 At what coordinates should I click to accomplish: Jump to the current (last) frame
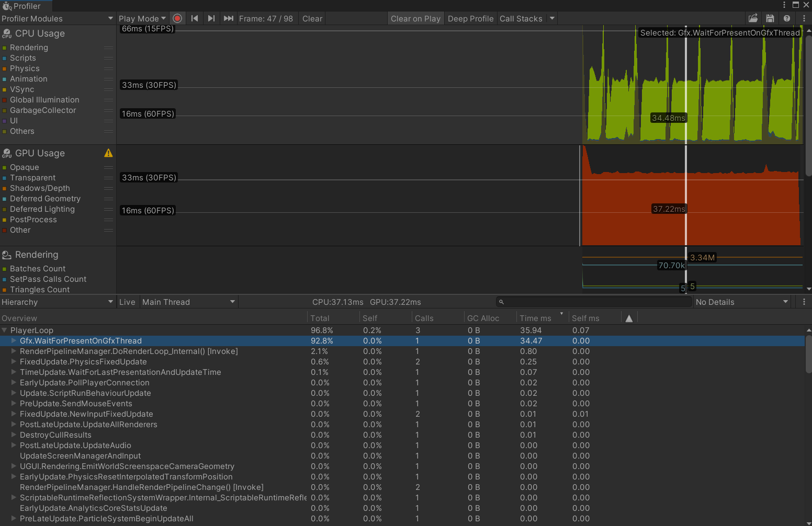coord(229,18)
